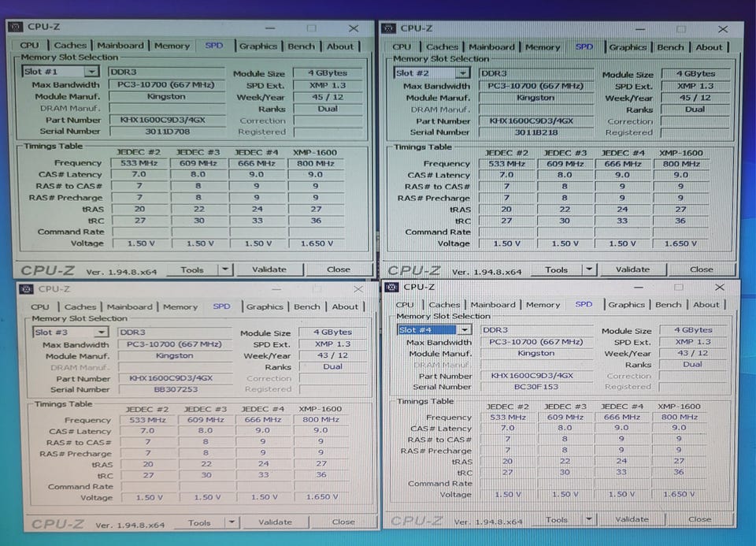
Task: Open the Slot #1 memory slot dropdown
Action: pos(91,72)
